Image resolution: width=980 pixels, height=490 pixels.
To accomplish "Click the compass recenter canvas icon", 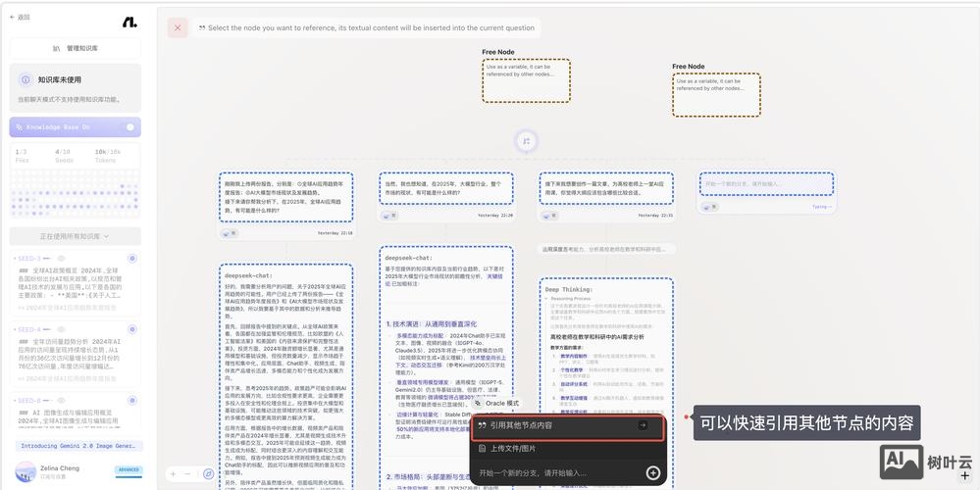I will [208, 473].
